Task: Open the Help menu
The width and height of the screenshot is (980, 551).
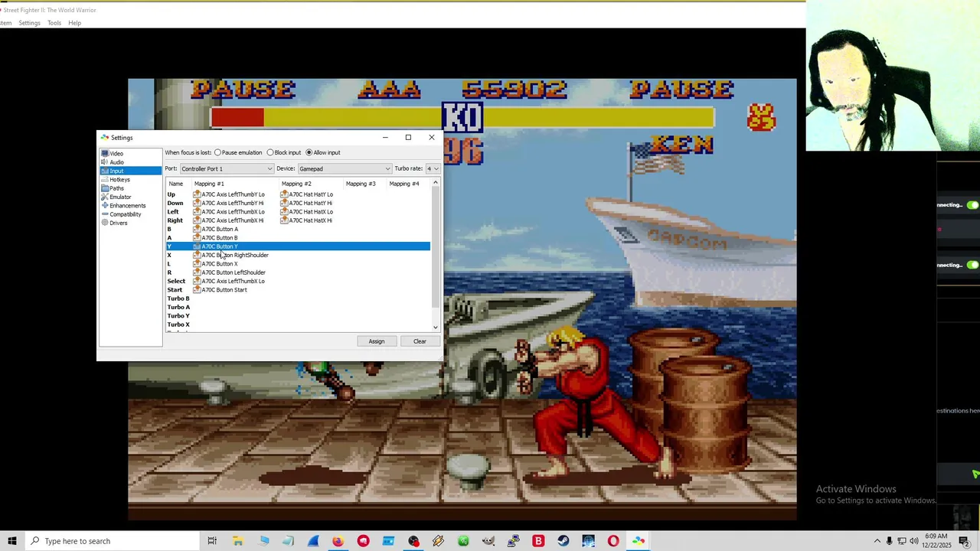Action: coord(74,23)
